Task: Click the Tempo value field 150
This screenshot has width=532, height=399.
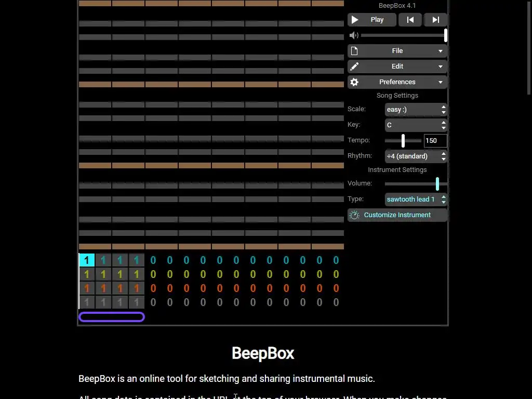Action: click(435, 140)
